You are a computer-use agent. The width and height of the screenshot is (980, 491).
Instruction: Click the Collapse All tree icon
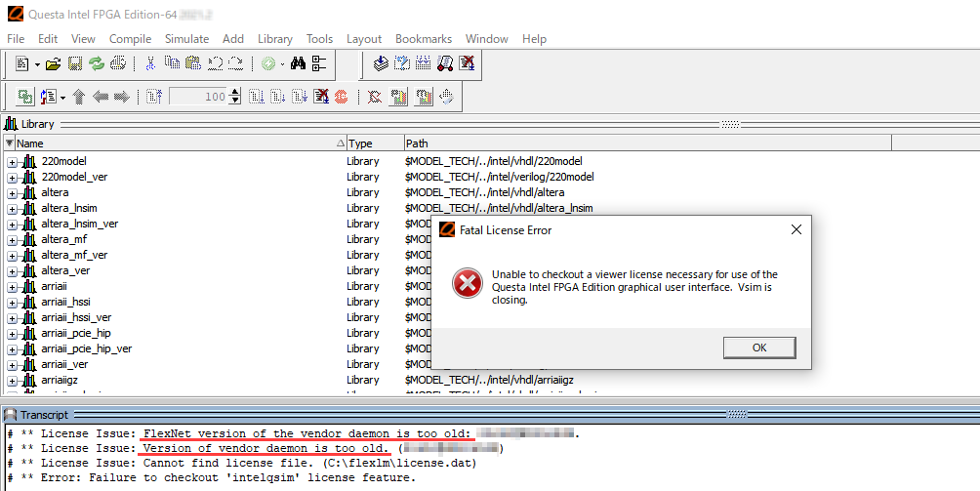click(319, 63)
